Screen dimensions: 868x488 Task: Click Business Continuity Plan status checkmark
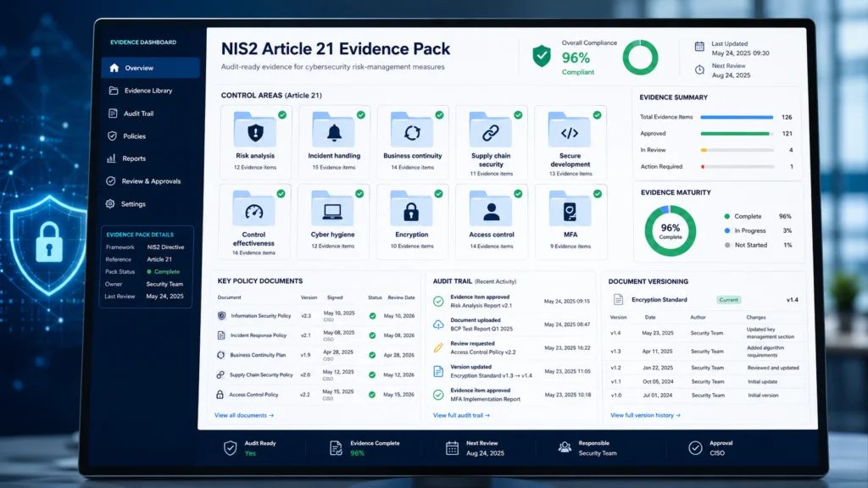click(372, 355)
